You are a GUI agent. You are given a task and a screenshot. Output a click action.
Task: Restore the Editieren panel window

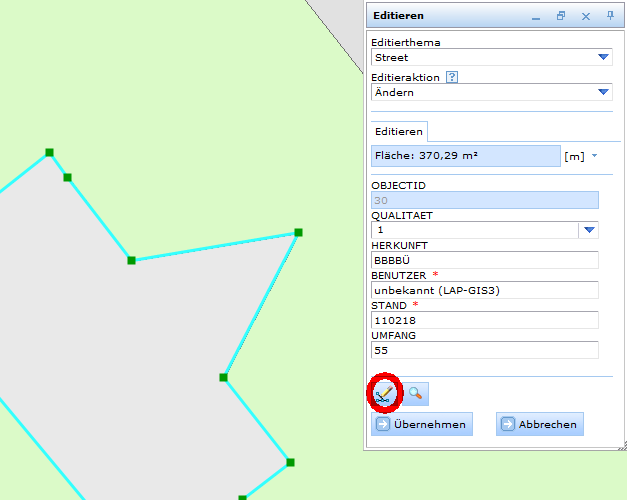(561, 16)
